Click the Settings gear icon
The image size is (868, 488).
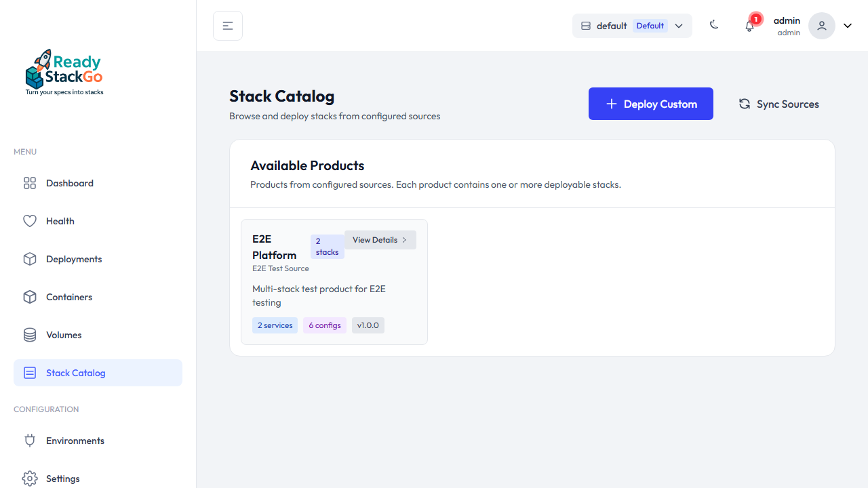[x=30, y=479]
